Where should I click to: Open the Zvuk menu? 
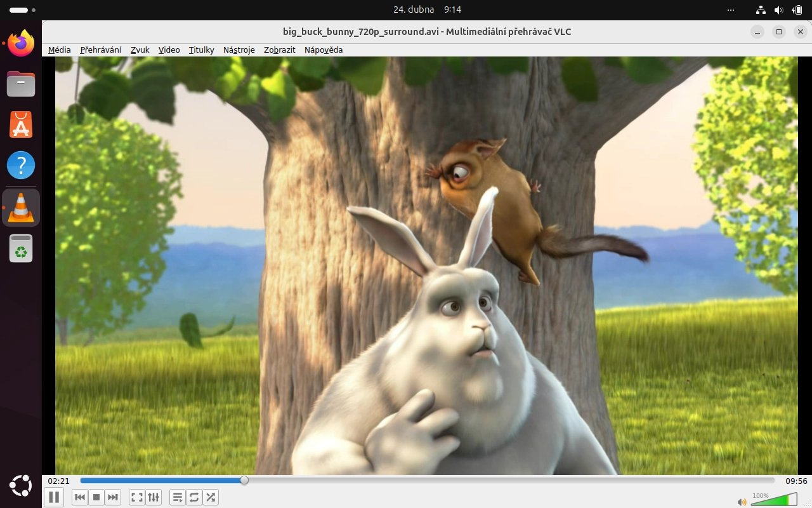point(140,50)
